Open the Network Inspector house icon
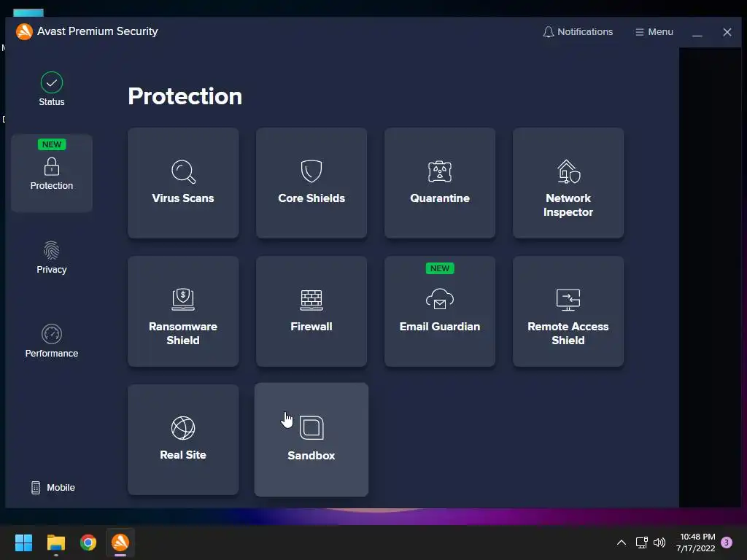 click(568, 171)
